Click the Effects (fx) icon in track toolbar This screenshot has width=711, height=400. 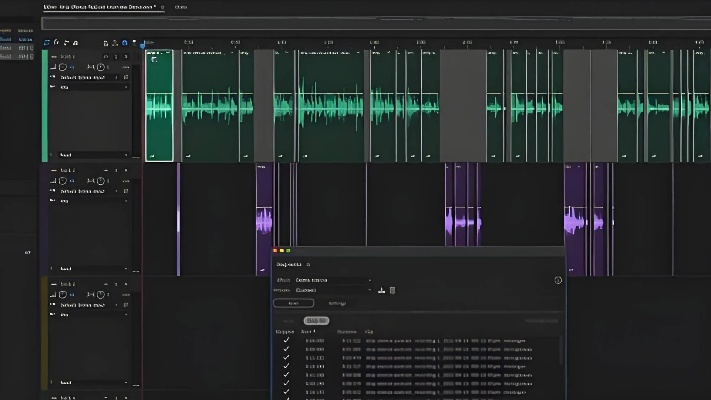pos(57,43)
